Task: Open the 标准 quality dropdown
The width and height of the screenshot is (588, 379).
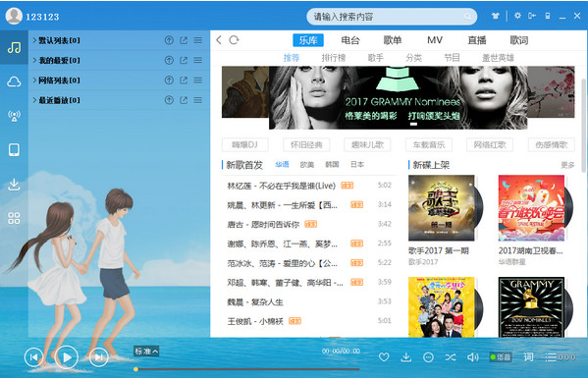Action: tap(146, 352)
